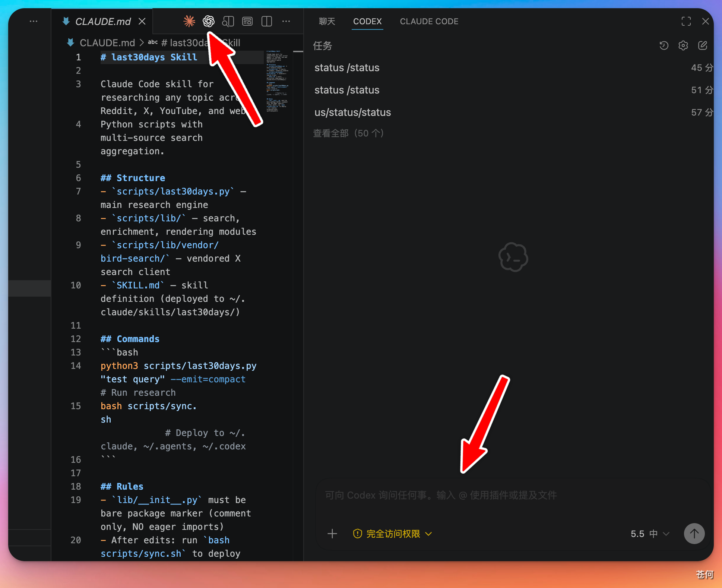
Task: Click the layout panel icon beside the split editor icon
Action: click(247, 21)
